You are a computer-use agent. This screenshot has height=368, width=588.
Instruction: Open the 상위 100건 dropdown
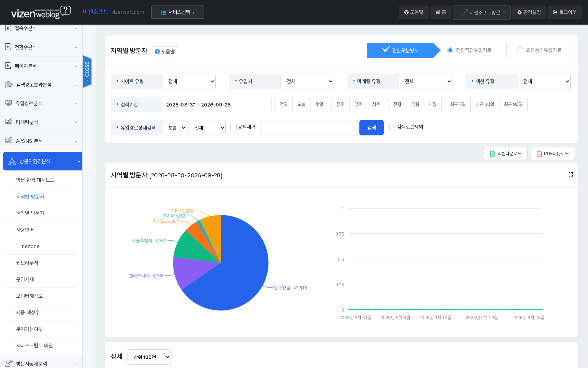(x=149, y=357)
